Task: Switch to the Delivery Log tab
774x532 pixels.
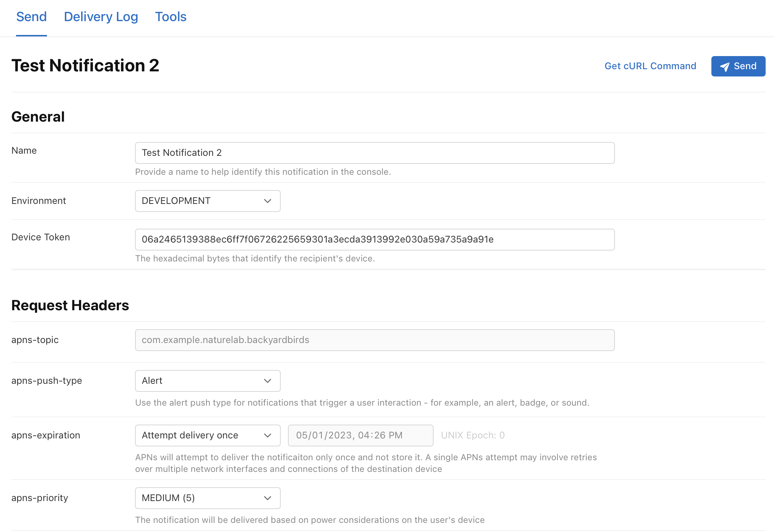Action: click(x=101, y=17)
